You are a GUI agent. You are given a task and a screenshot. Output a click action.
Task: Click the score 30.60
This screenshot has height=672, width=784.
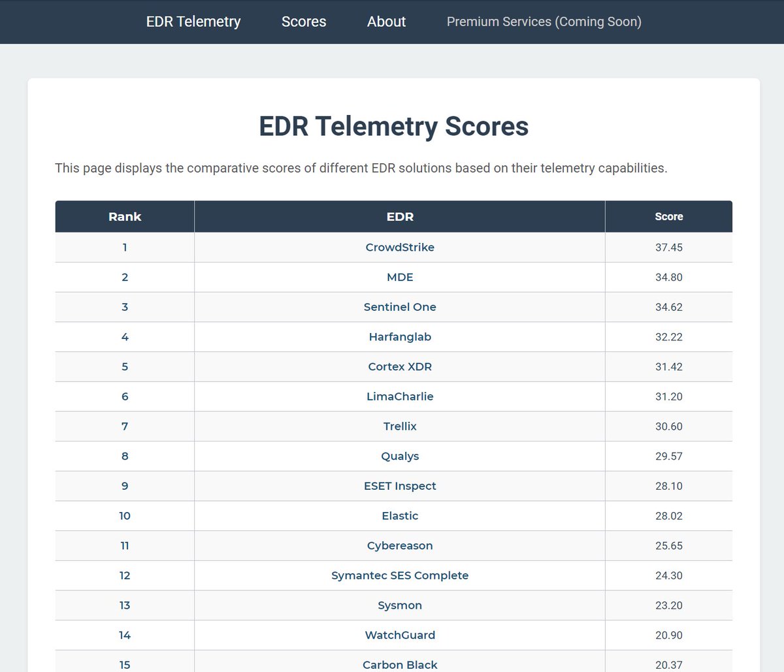669,426
